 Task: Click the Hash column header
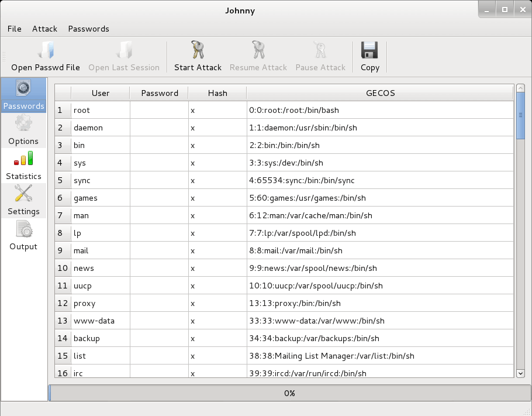217,93
